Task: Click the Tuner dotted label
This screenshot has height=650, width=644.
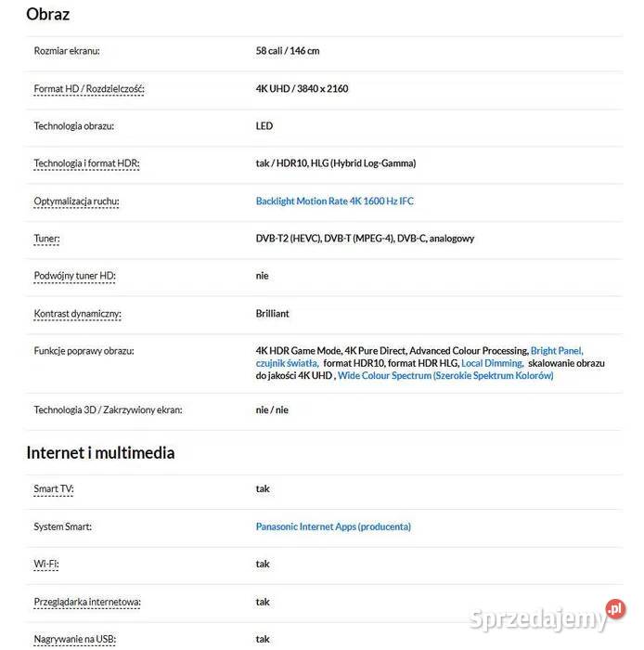Action: pyautogui.click(x=46, y=239)
